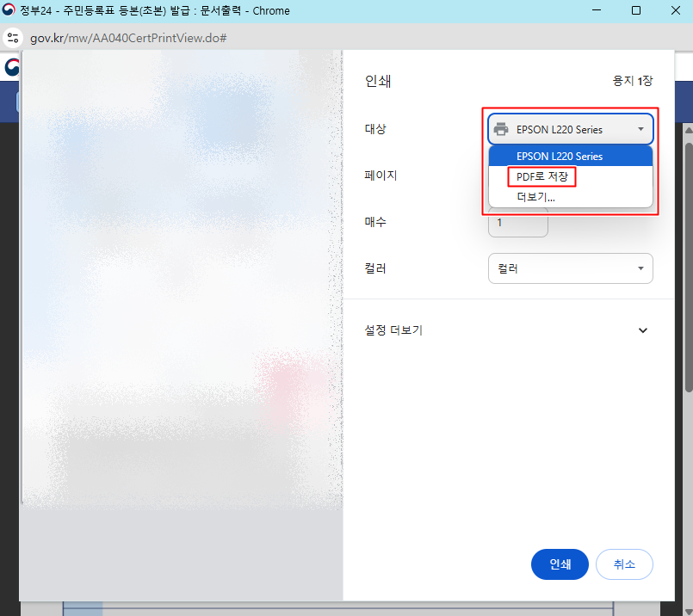This screenshot has width=693, height=616.
Task: Click the blurred document print preview
Action: click(183, 278)
